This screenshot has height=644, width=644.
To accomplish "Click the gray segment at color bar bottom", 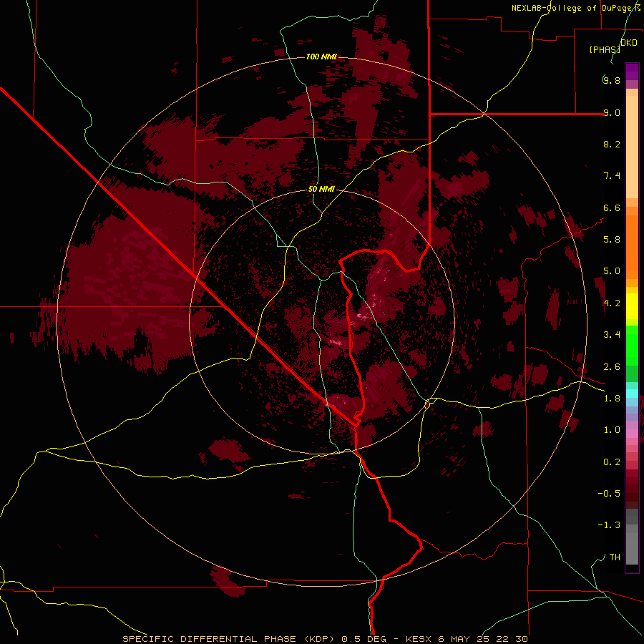I will click(632, 537).
